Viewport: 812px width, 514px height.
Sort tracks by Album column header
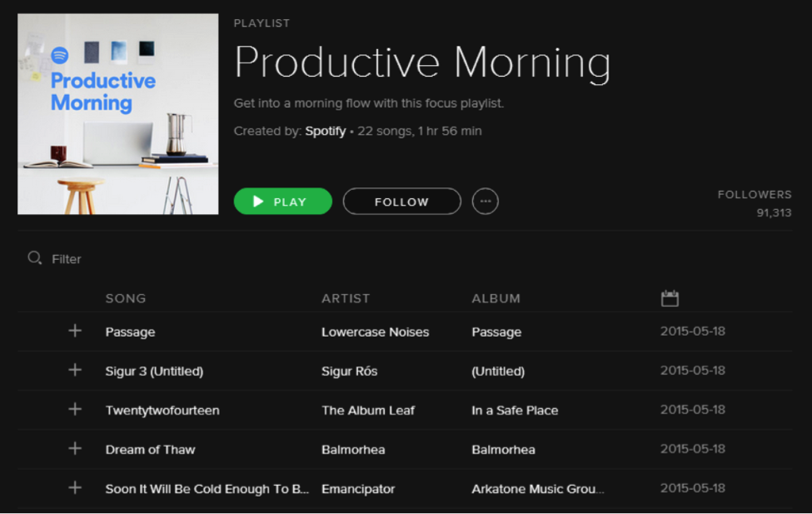(x=496, y=298)
